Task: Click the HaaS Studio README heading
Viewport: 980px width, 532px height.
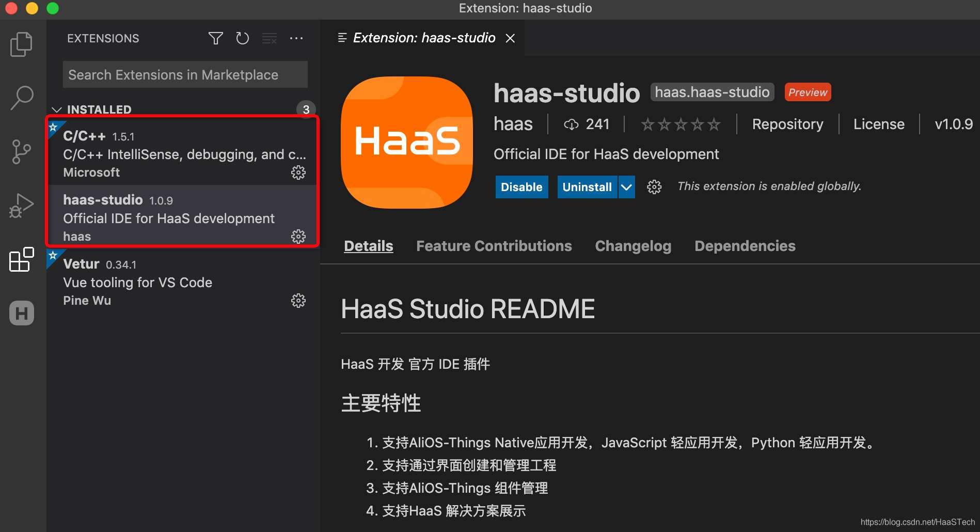Action: click(x=468, y=309)
